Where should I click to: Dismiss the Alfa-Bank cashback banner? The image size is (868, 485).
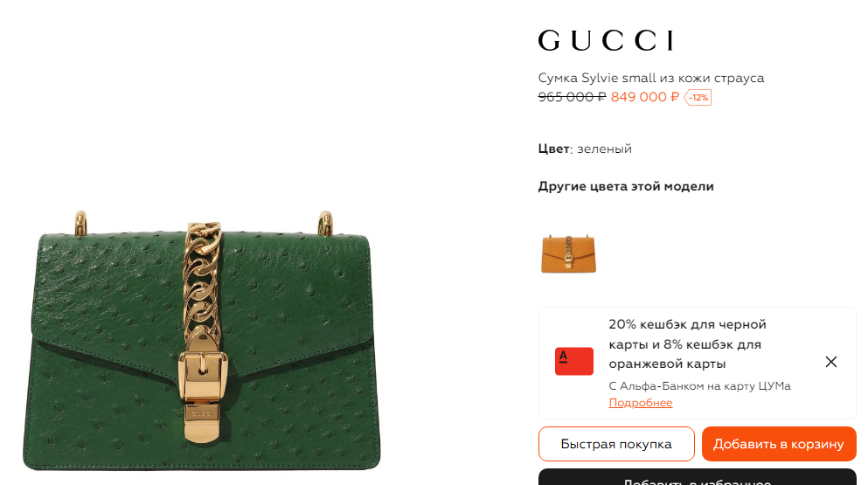click(x=831, y=362)
